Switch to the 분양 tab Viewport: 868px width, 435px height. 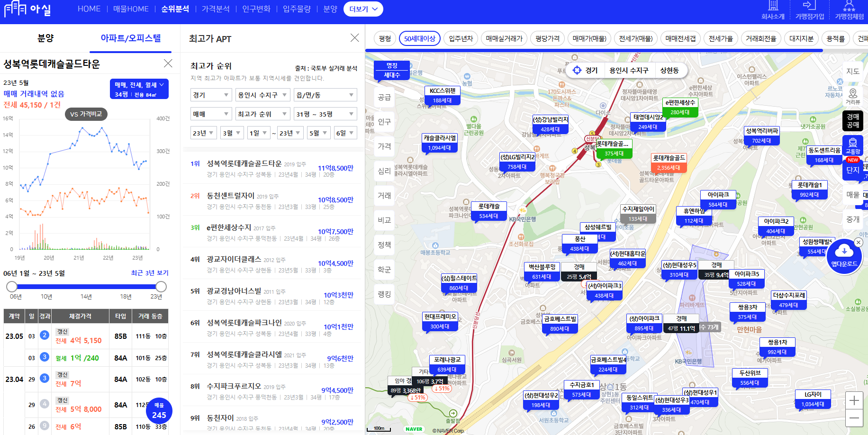[45, 38]
